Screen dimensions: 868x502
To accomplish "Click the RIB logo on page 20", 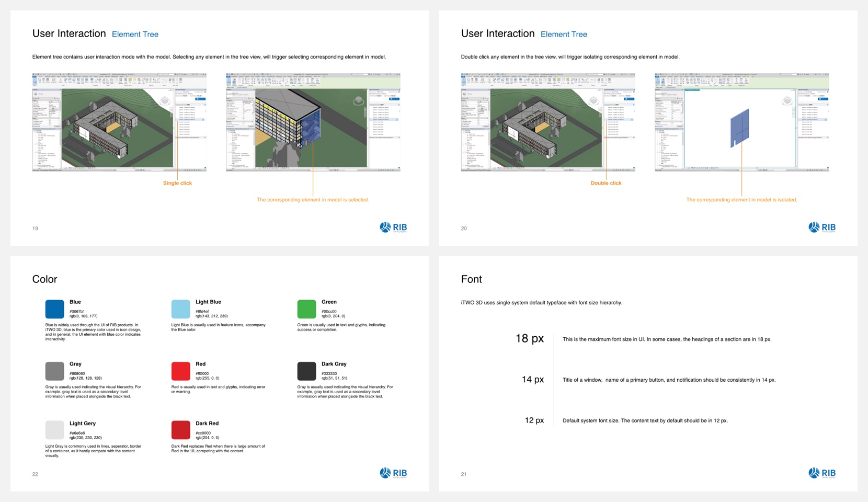I will [822, 227].
